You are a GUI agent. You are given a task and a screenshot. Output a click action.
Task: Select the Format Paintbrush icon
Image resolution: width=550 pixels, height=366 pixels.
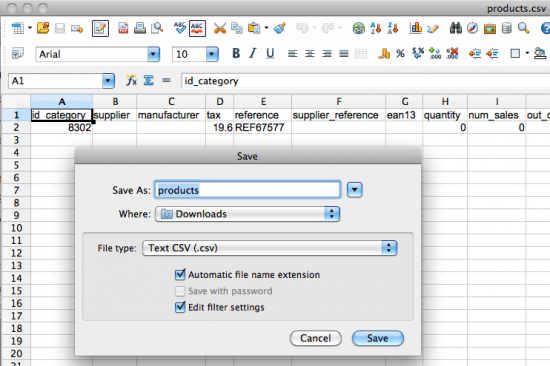[x=280, y=28]
